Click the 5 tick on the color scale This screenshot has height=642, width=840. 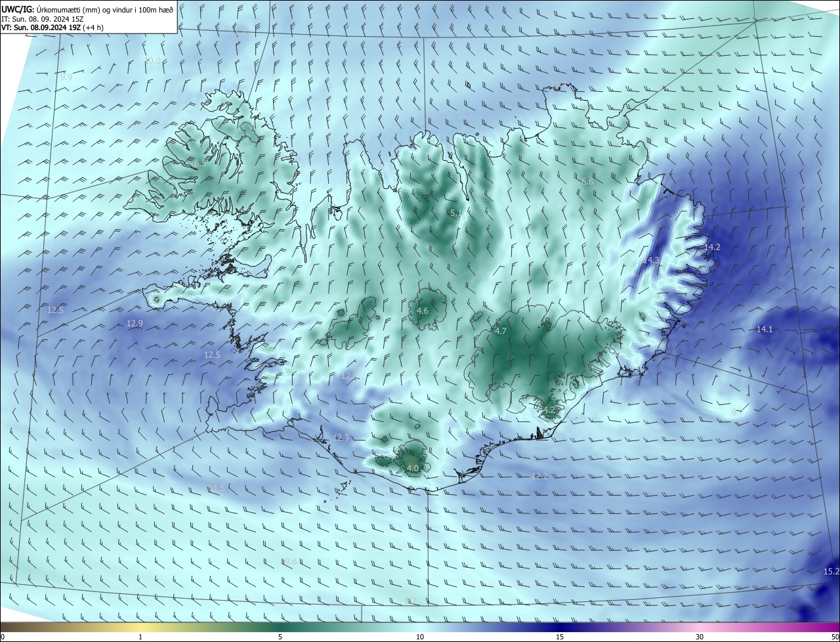[x=280, y=637]
